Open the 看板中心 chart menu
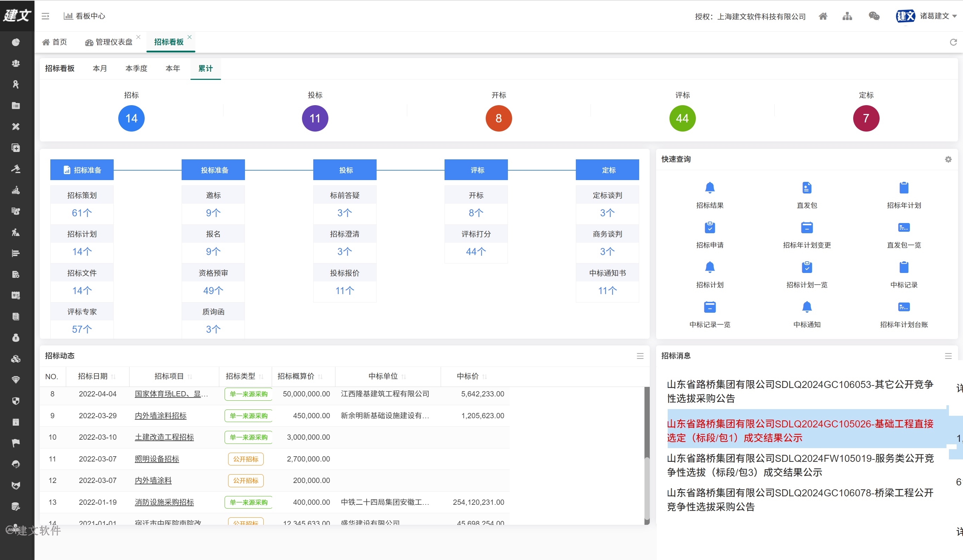963x560 pixels. 84,16
